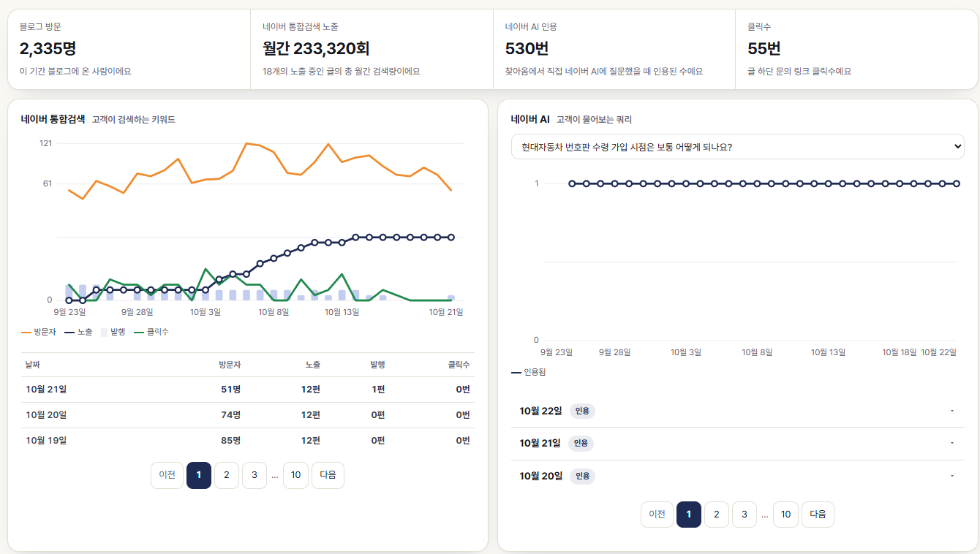Viewport: 980px width, 554px height.
Task: Click the 51명 visitor cell
Action: pyautogui.click(x=231, y=390)
